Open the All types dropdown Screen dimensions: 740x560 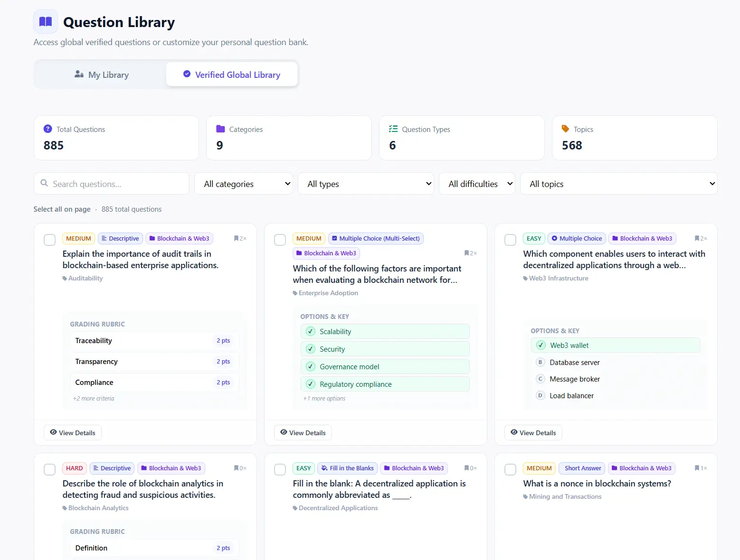[x=366, y=184]
